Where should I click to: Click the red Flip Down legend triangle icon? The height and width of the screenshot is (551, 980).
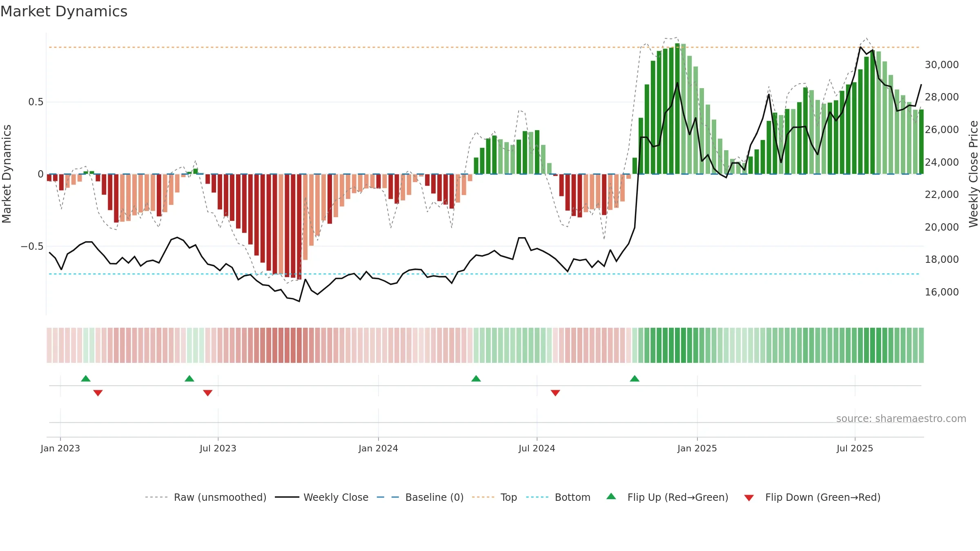tap(749, 498)
